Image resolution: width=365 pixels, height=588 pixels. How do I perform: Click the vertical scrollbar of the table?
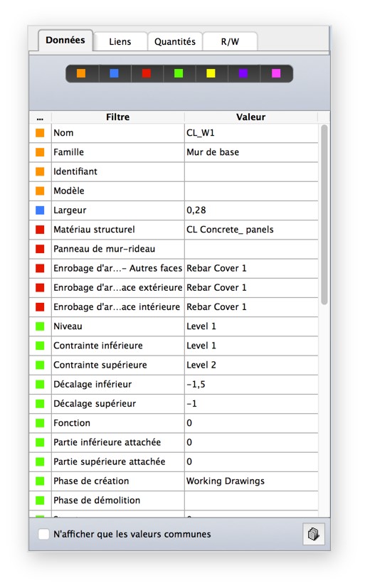coord(324,215)
